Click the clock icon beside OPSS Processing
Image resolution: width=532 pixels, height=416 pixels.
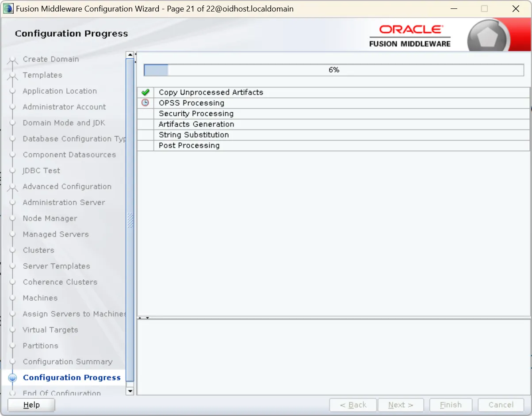(145, 103)
